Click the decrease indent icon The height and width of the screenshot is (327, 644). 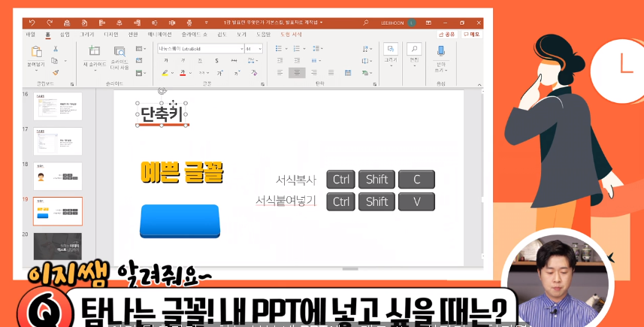[x=280, y=60]
